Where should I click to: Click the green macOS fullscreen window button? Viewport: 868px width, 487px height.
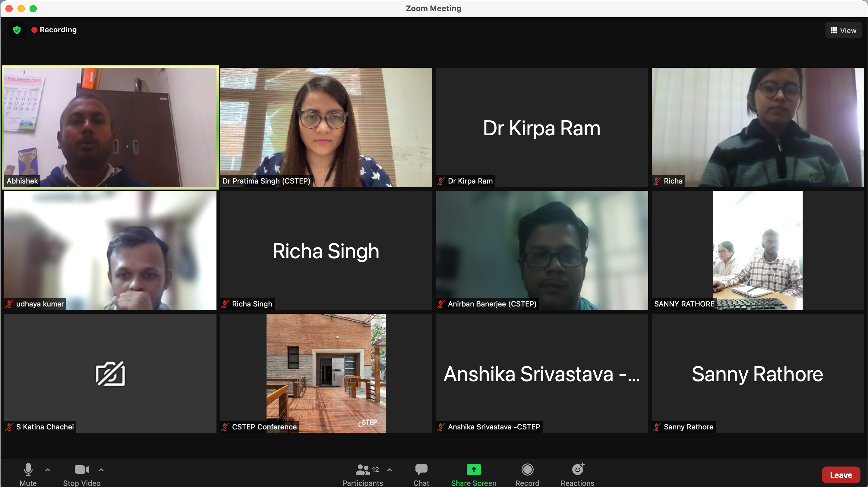(33, 8)
